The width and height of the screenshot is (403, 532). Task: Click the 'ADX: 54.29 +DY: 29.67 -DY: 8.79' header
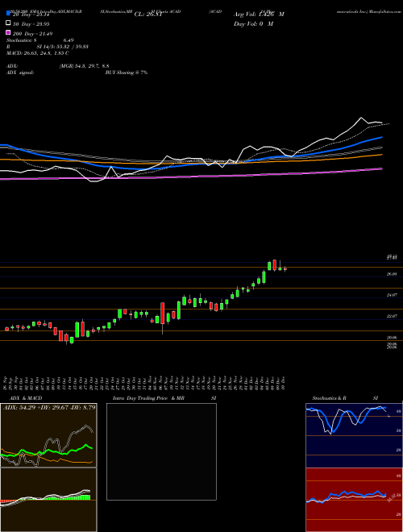coord(49,407)
